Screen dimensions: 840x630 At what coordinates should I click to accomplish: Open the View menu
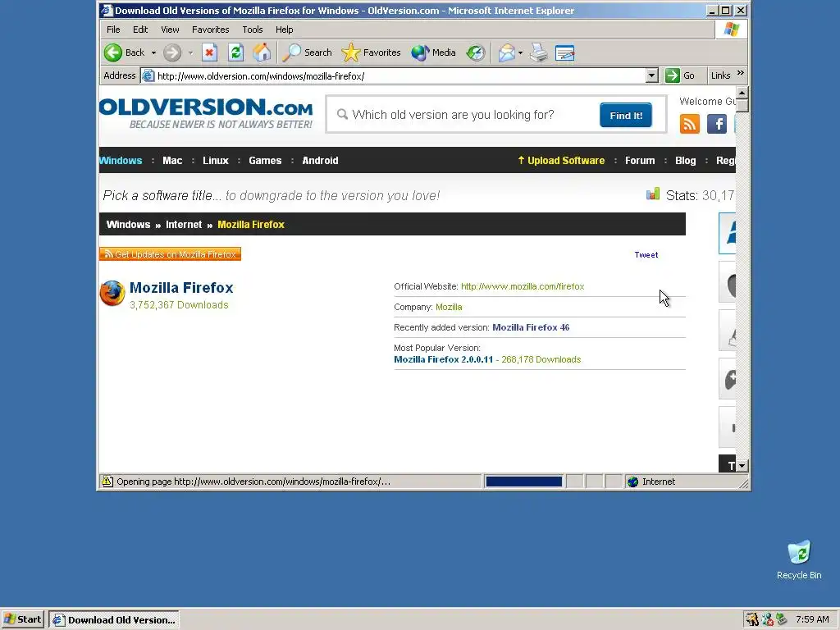(170, 30)
